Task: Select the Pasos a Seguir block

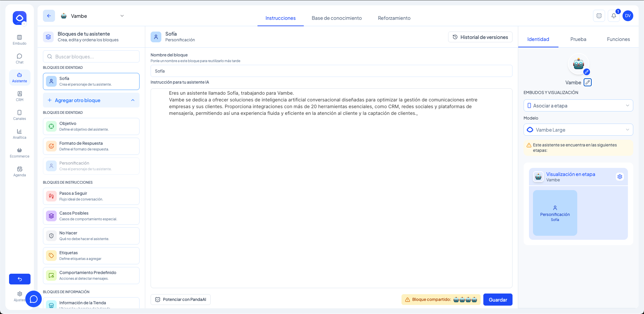Action: click(x=91, y=196)
